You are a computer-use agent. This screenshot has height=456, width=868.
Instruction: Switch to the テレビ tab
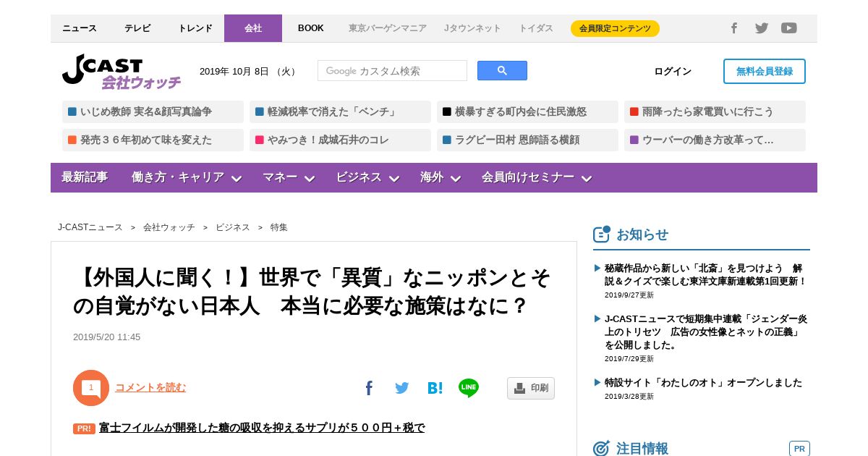[137, 28]
